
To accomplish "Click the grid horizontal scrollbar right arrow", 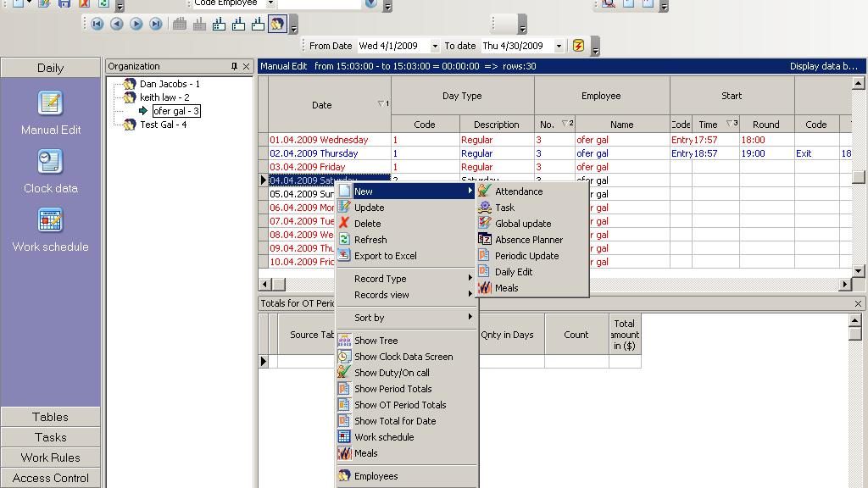I will [x=844, y=285].
